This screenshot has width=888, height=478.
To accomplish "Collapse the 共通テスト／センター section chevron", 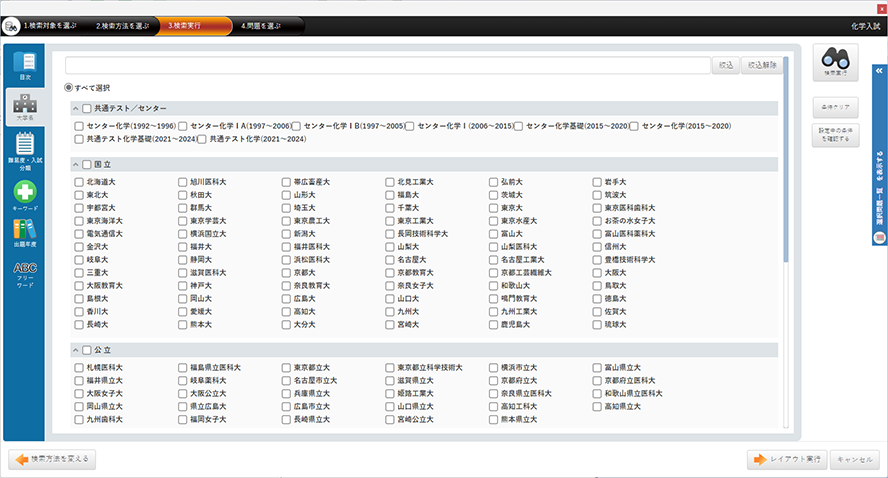I will (75, 108).
